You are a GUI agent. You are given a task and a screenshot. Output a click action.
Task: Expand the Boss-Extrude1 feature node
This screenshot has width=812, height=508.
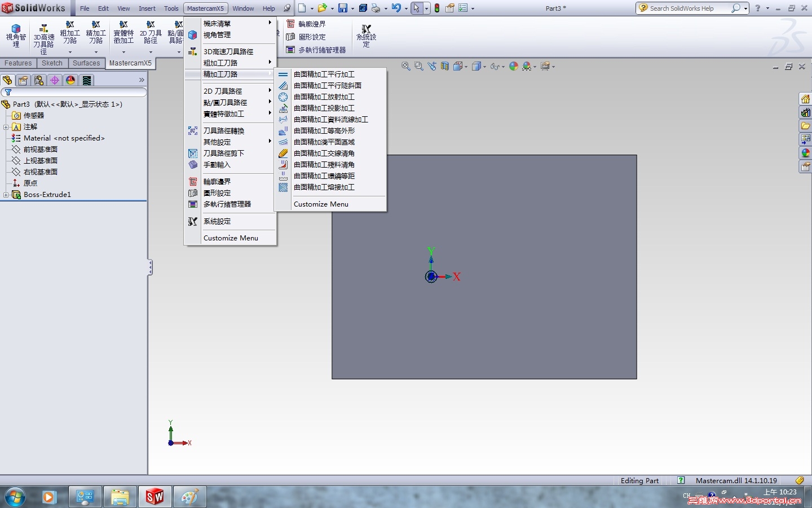pyautogui.click(x=6, y=195)
